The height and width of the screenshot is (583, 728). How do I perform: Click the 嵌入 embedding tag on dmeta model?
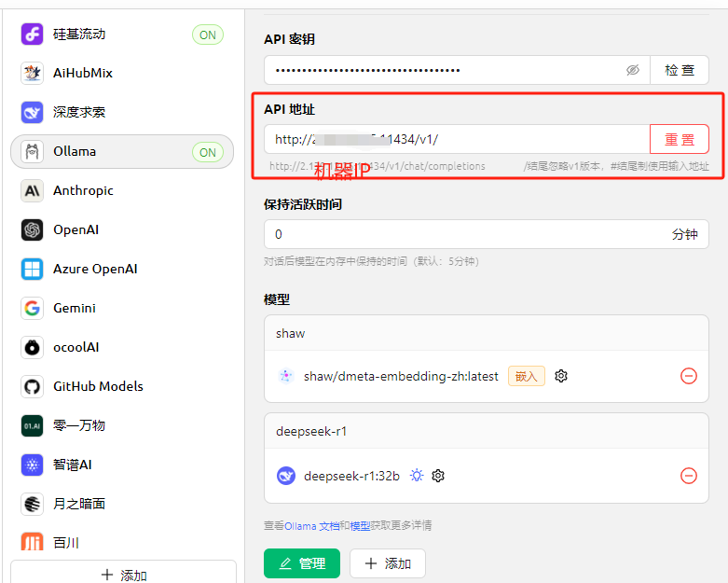(x=527, y=376)
